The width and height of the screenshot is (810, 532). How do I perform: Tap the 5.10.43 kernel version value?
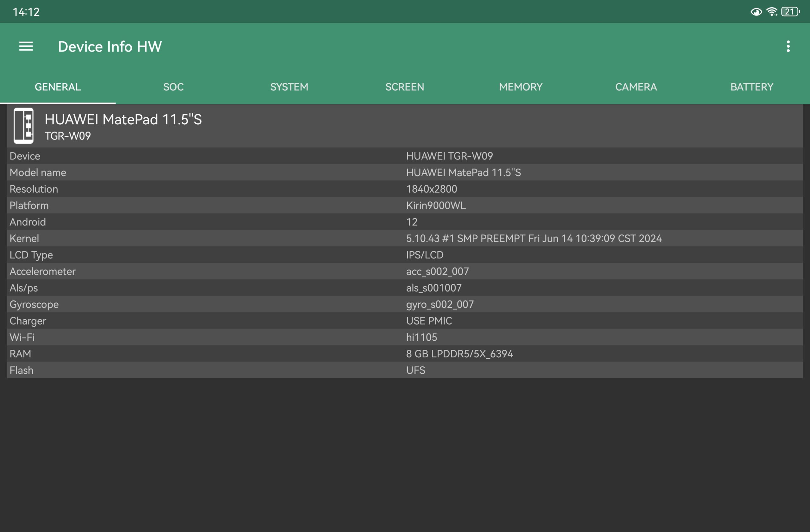pyautogui.click(x=534, y=238)
